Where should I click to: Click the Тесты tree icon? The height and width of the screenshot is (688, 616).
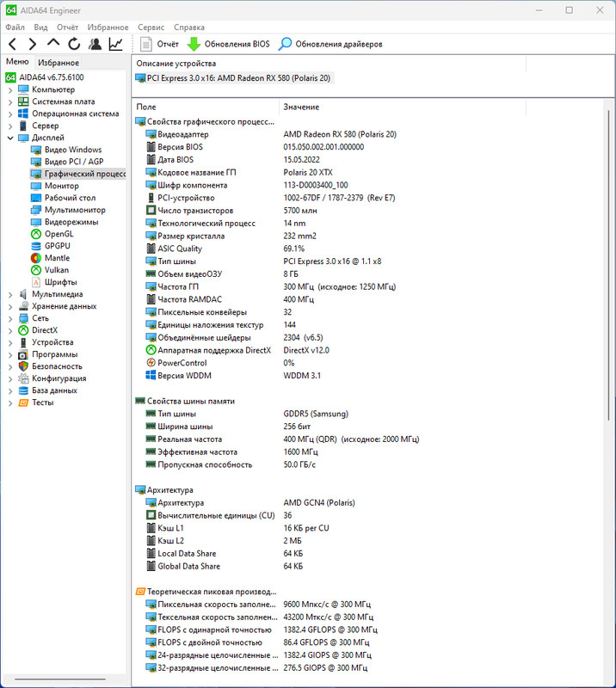click(23, 402)
